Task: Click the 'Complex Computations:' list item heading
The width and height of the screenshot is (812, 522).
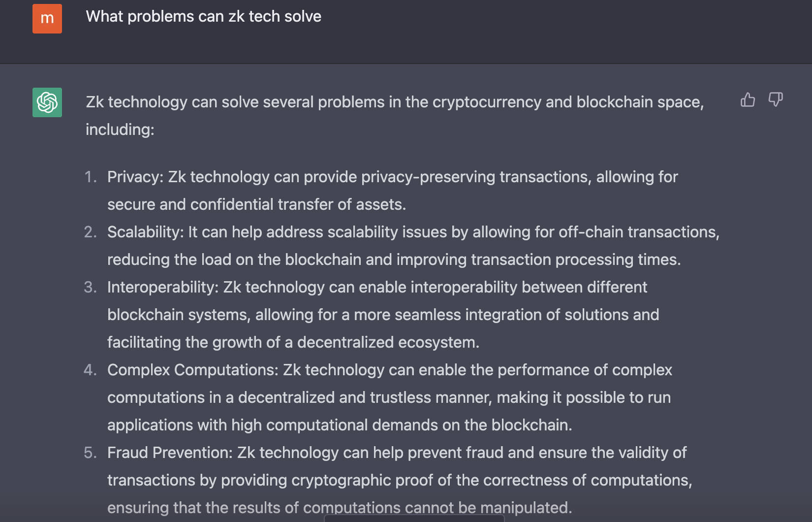Action: click(x=193, y=370)
